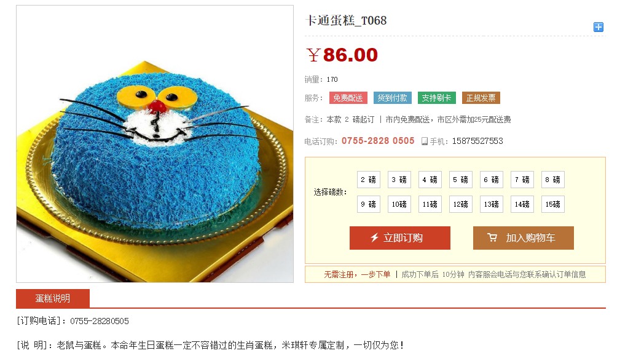The width and height of the screenshot is (644, 353).
Task: Click the blue plus icon beside title
Action: click(599, 27)
